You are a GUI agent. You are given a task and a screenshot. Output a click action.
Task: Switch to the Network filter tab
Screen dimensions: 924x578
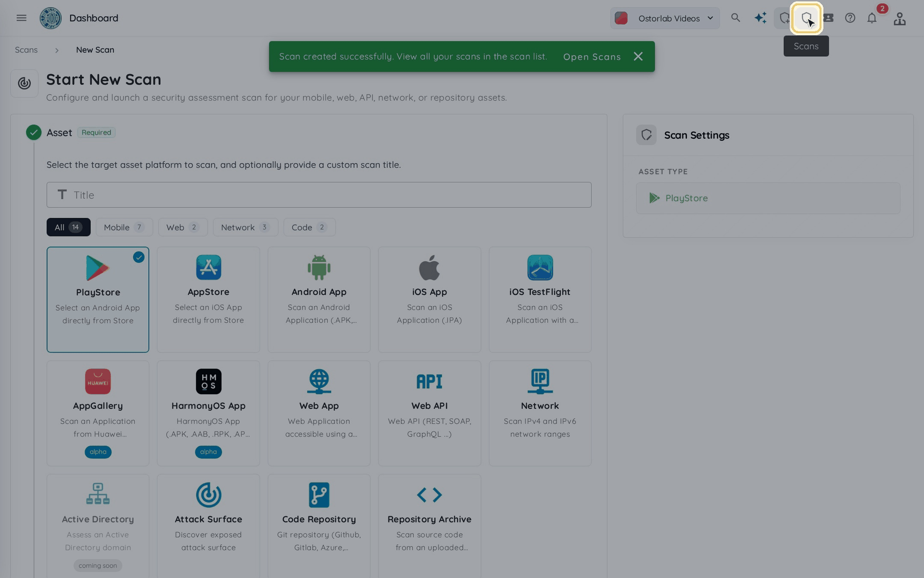(x=245, y=227)
